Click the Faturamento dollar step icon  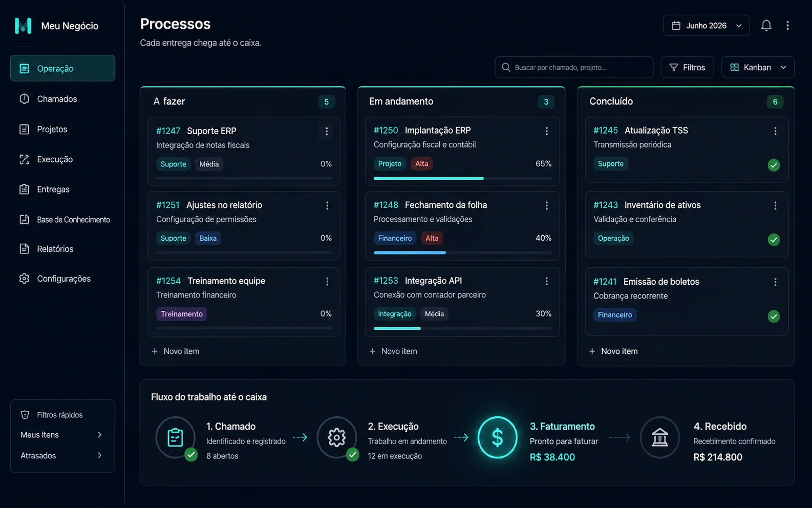(x=497, y=437)
